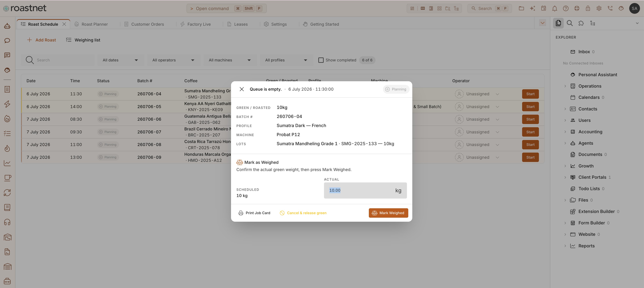Click the checklist icon in left sidebar
The width and height of the screenshot is (644, 288).
click(7, 133)
